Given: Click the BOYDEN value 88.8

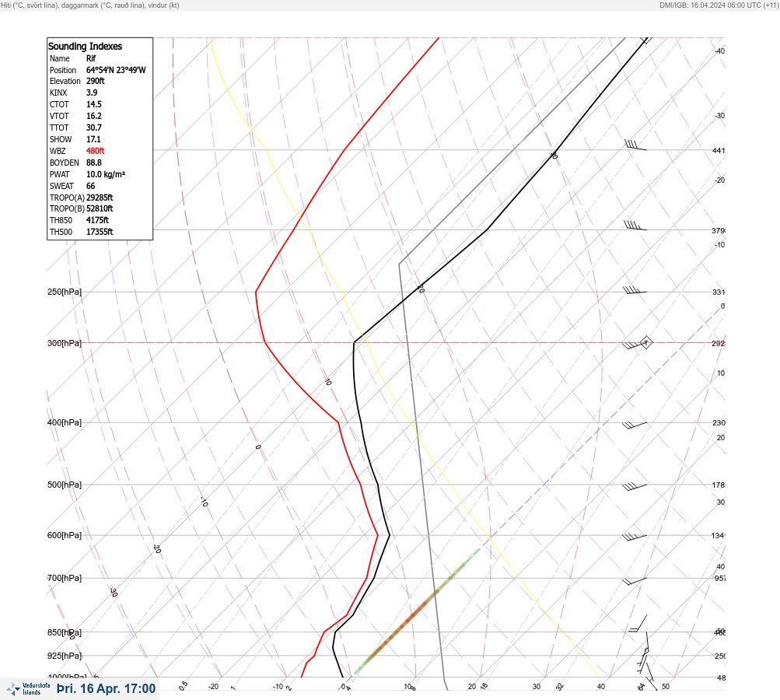Looking at the screenshot, I should tap(94, 163).
